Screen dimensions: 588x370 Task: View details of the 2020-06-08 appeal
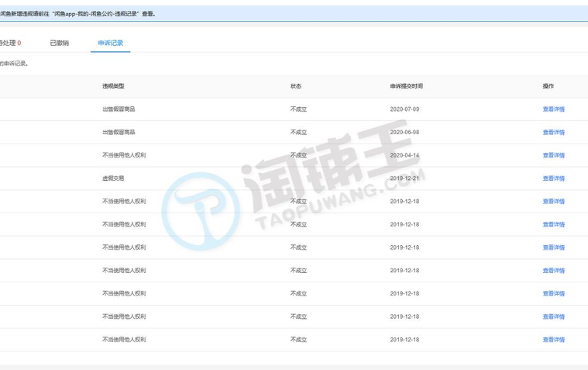553,133
